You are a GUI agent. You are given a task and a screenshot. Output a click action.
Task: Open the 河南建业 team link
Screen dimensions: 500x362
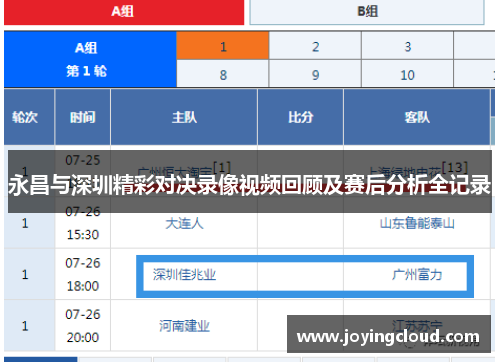pyautogui.click(x=184, y=326)
